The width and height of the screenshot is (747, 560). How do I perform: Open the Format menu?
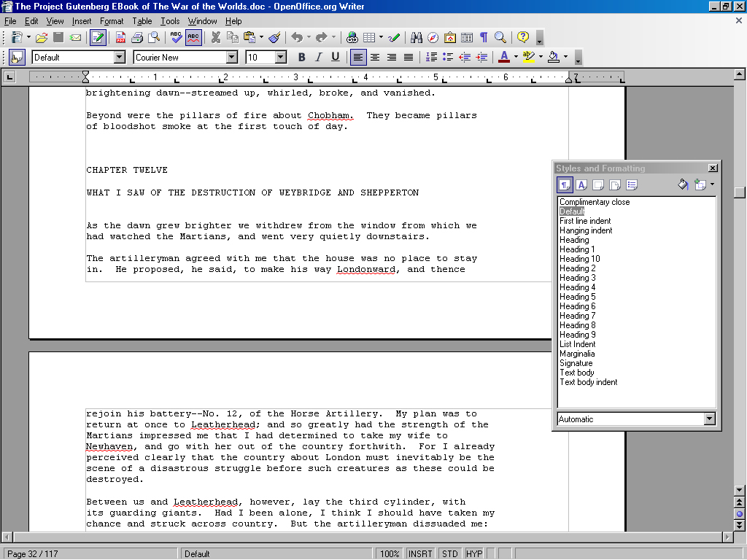112,21
